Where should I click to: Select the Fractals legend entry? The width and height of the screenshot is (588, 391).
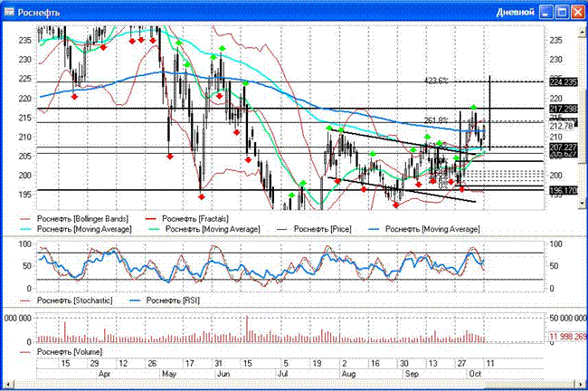[186, 219]
